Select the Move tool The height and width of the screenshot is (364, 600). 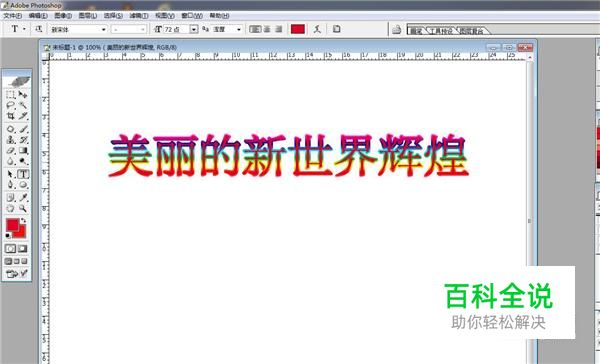23,94
